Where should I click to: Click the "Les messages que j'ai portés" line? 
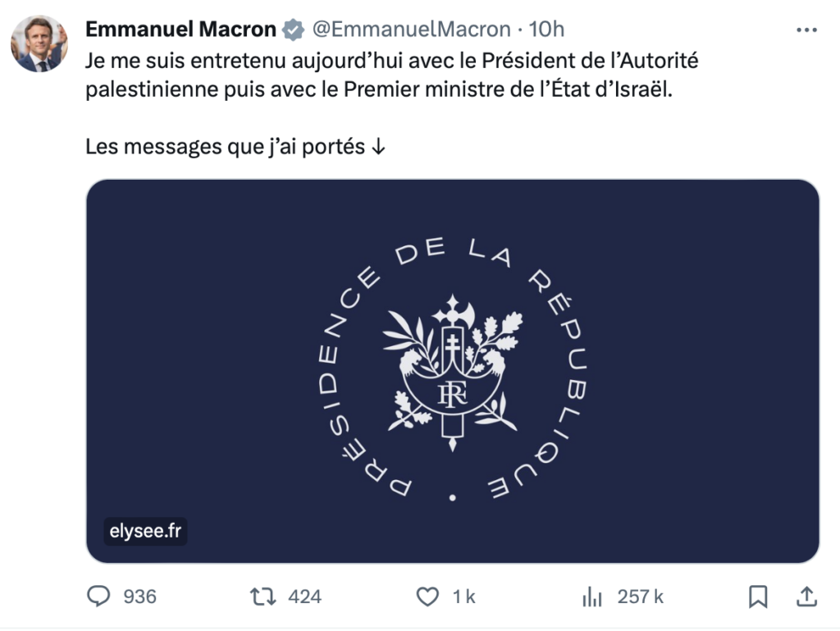pos(235,148)
